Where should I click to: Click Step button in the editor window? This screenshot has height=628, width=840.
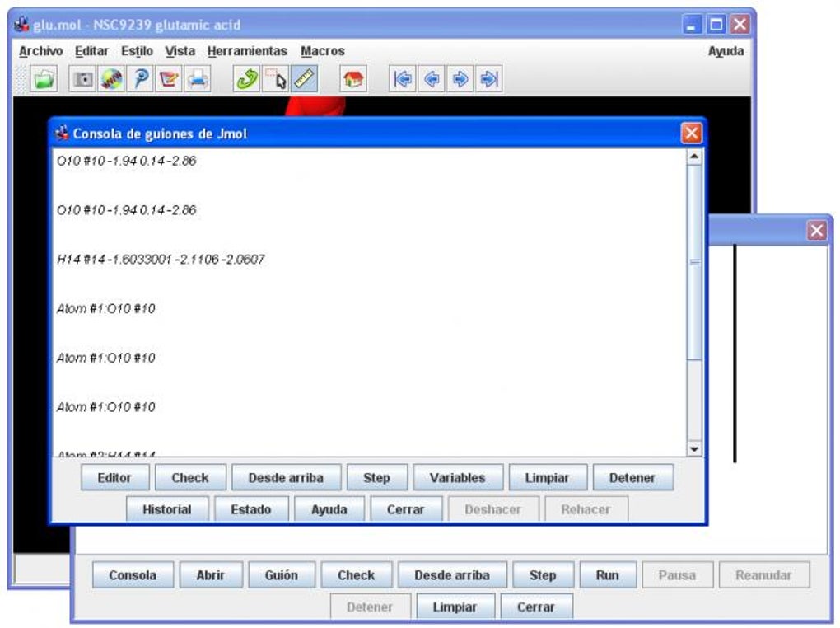(544, 575)
